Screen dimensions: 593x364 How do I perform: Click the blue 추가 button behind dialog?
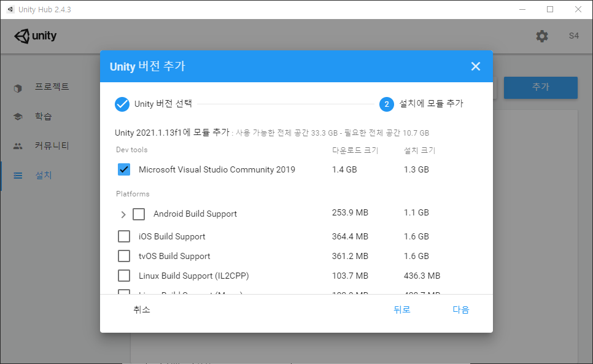(540, 88)
